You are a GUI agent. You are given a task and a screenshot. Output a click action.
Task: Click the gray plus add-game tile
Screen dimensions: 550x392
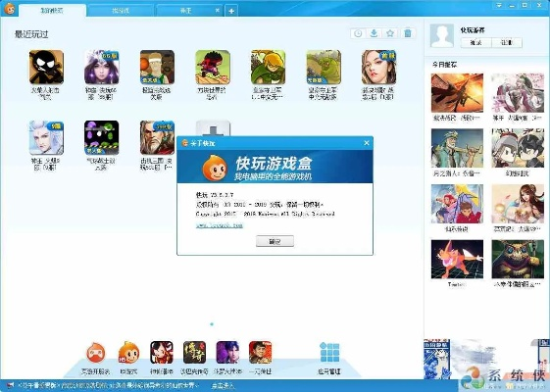pyautogui.click(x=213, y=128)
